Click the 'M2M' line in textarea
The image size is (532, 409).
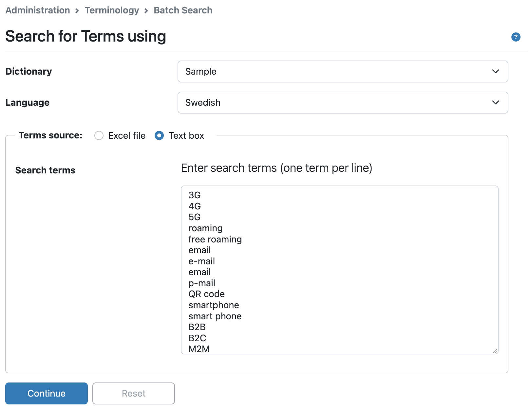point(199,349)
